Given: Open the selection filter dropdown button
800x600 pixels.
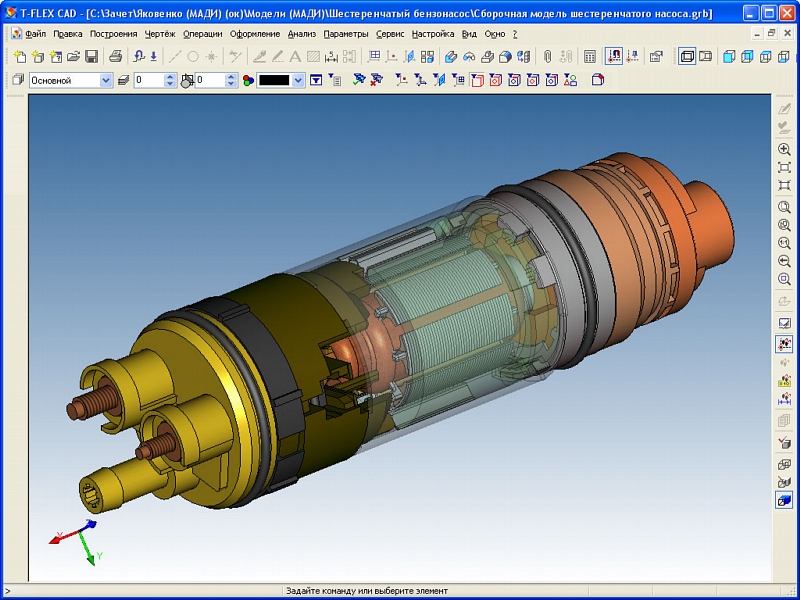Looking at the screenshot, I should pyautogui.click(x=316, y=80).
